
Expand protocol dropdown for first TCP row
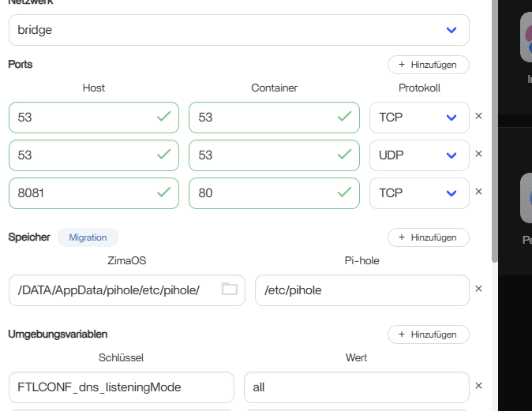pyautogui.click(x=418, y=118)
